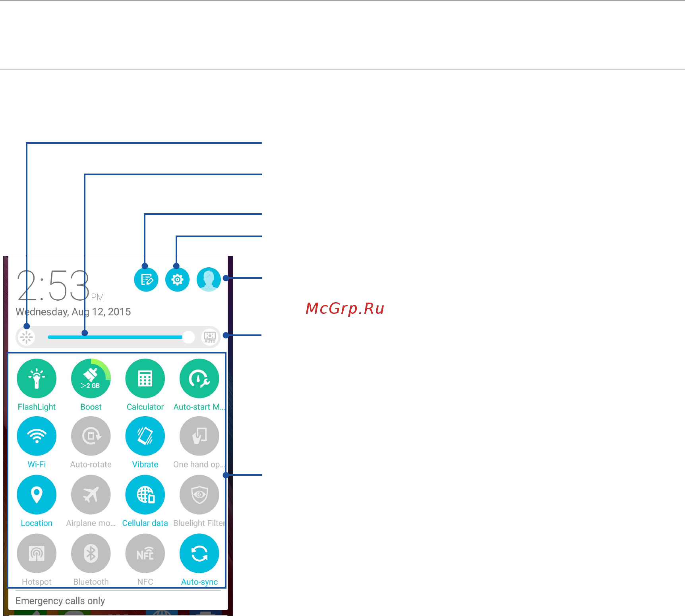Tap the Boost memory cleaner tile
This screenshot has height=616, width=685.
91,378
